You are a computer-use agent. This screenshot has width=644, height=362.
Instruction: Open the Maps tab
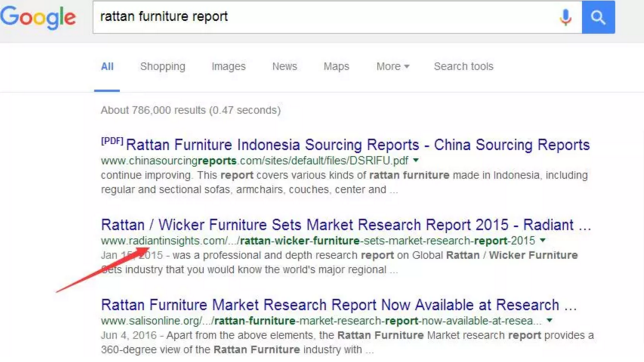pos(336,67)
